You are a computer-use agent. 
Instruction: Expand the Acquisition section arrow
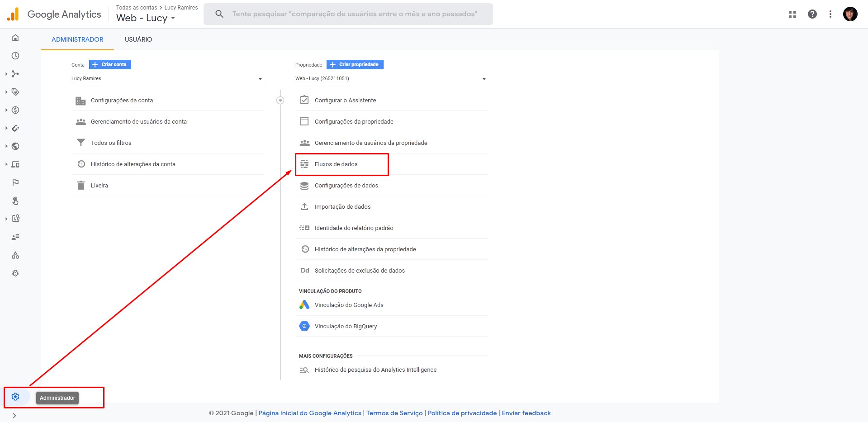(x=6, y=74)
